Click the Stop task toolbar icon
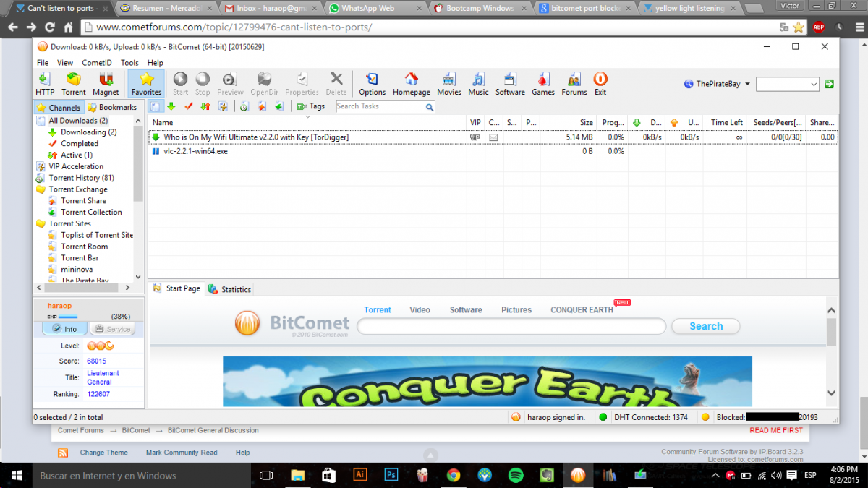868x488 pixels. coord(203,83)
